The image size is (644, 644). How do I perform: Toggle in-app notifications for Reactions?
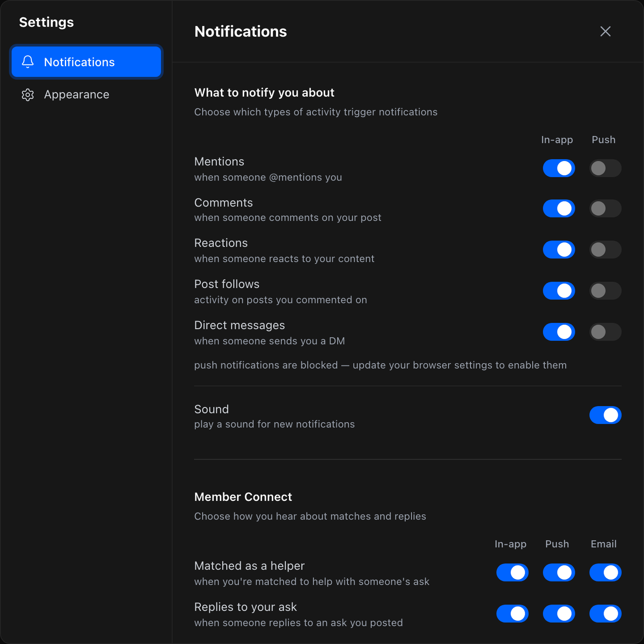(559, 250)
